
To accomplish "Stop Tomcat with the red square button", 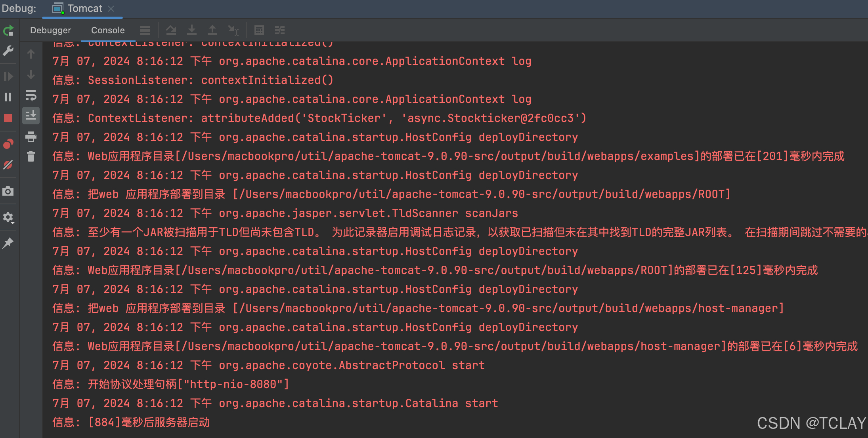I will (8, 118).
